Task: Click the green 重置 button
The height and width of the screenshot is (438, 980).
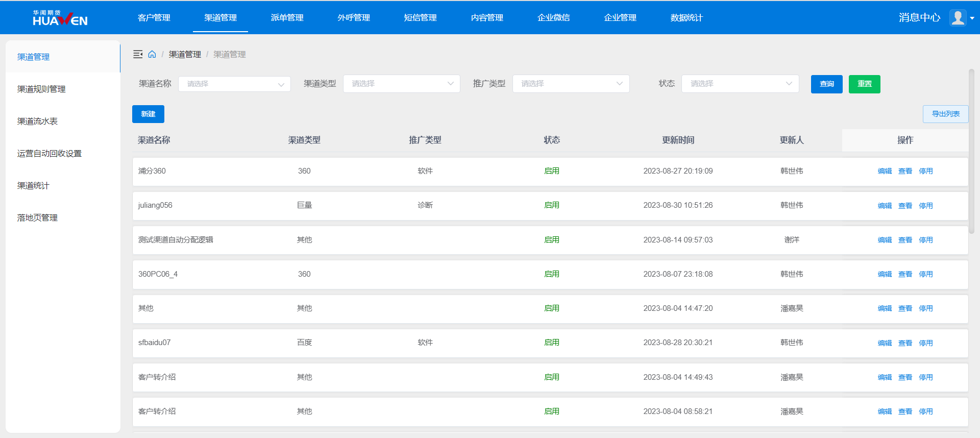Action: (x=865, y=84)
